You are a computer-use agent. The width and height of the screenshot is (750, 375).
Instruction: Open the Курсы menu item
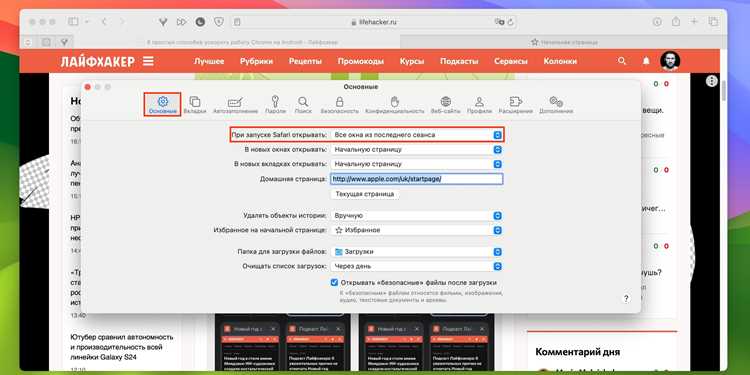pyautogui.click(x=412, y=61)
